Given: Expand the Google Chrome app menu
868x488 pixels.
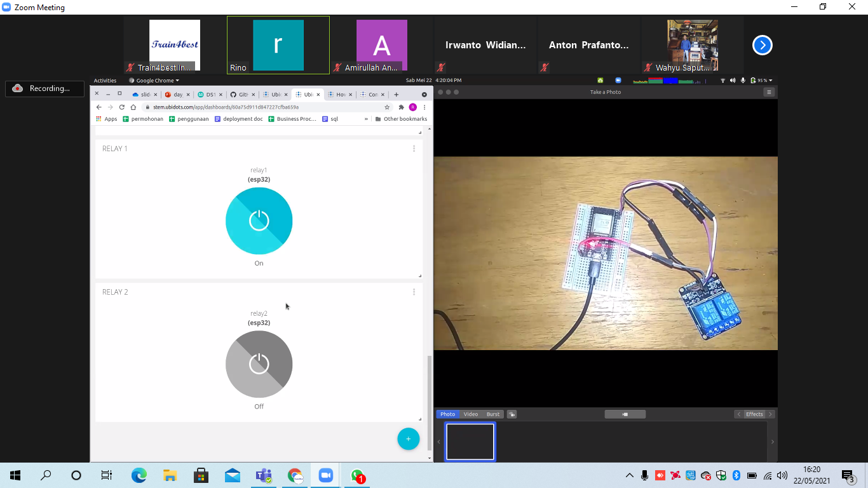Looking at the screenshot, I should point(154,81).
